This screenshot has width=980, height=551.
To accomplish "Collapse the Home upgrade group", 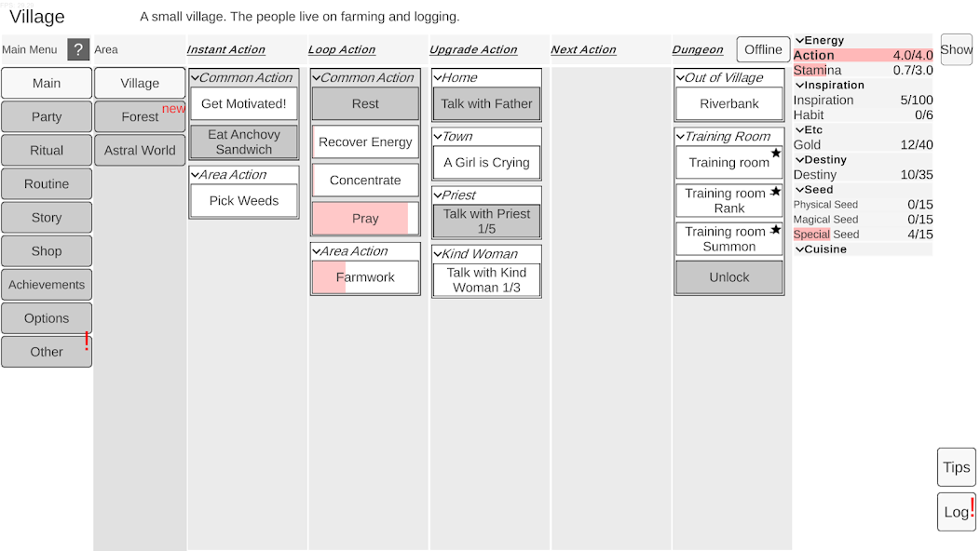I will (437, 78).
